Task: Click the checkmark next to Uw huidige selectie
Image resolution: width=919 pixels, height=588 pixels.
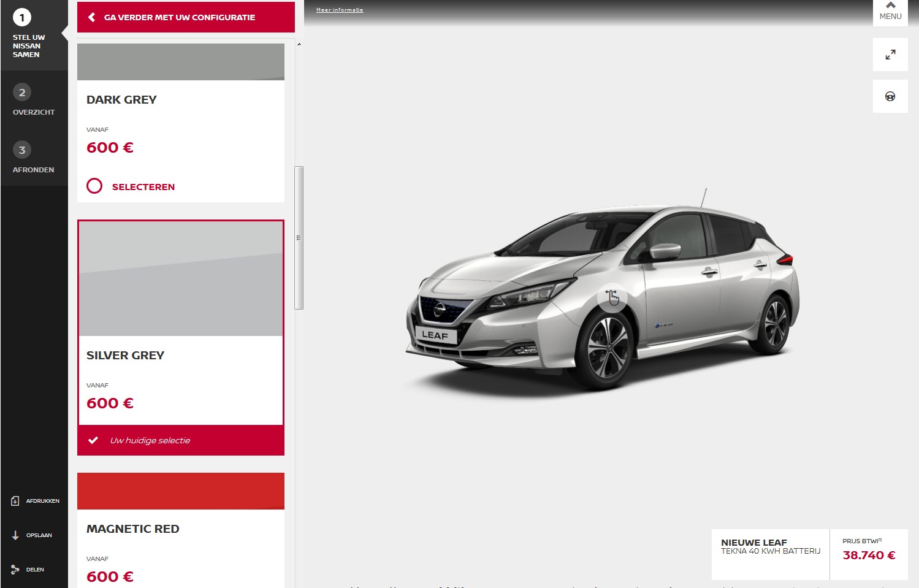Action: [93, 440]
